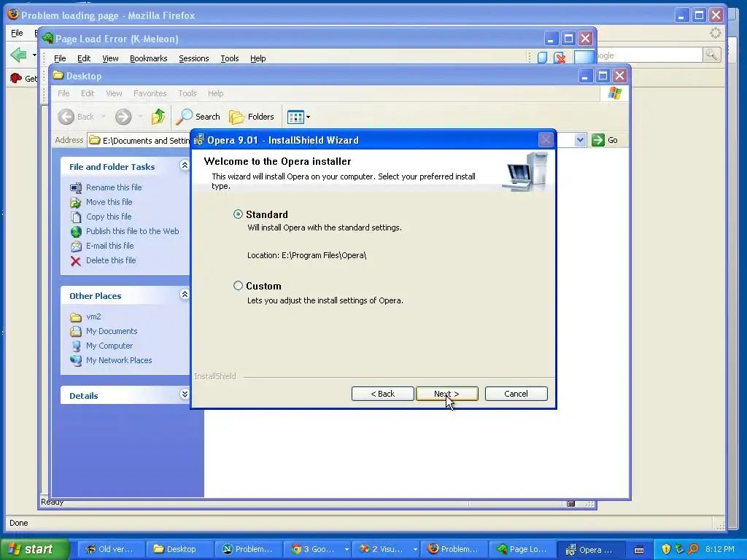
Task: Open K-Meleon Sessions menu
Action: click(193, 58)
